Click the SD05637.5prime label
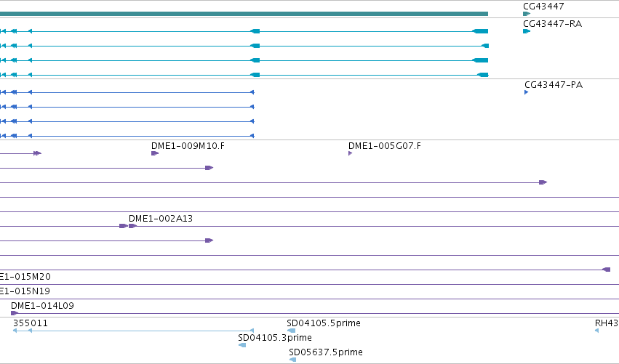The width and height of the screenshot is (619, 364). click(x=326, y=352)
